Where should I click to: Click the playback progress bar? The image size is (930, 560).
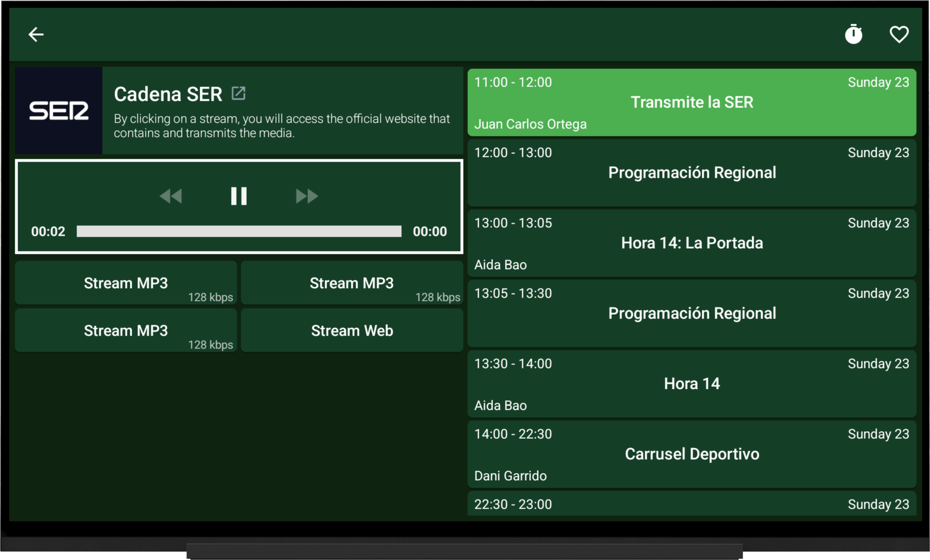(x=239, y=231)
